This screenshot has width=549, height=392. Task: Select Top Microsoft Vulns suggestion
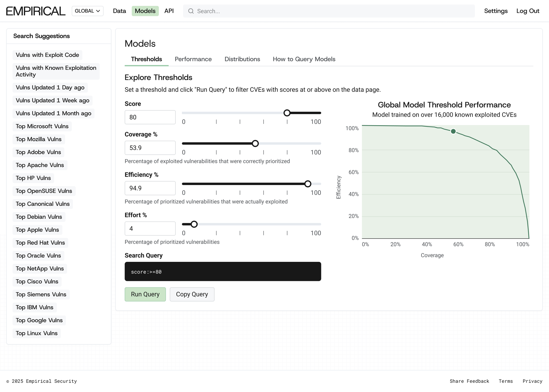[x=42, y=126]
